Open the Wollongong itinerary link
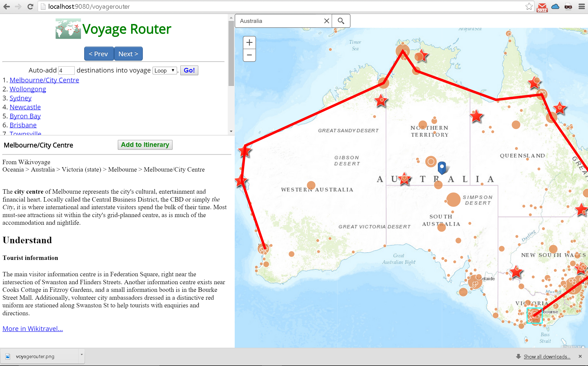The height and width of the screenshot is (366, 588). (x=28, y=89)
